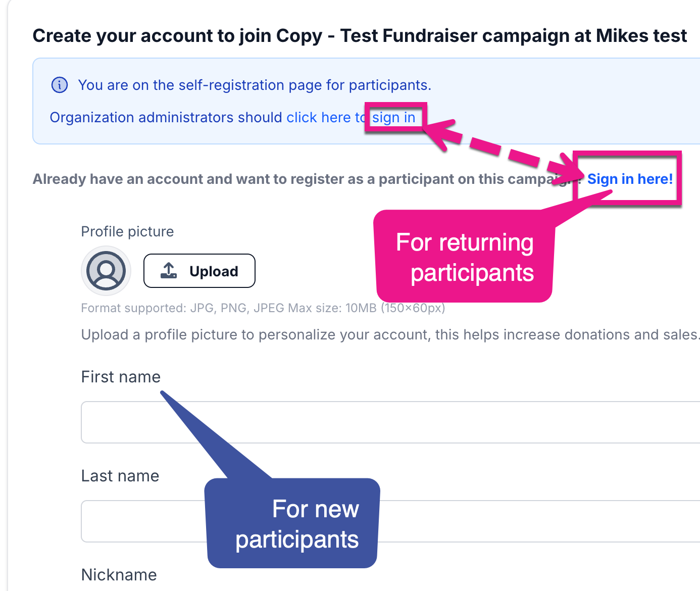Click the Upload button
This screenshot has height=591, width=700.
[199, 271]
